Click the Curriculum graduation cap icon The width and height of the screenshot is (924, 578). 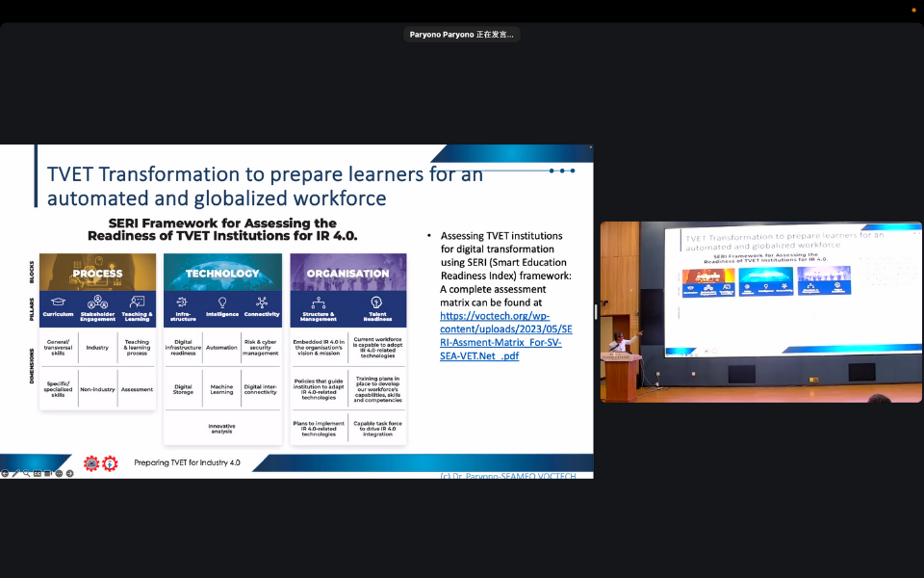58,302
